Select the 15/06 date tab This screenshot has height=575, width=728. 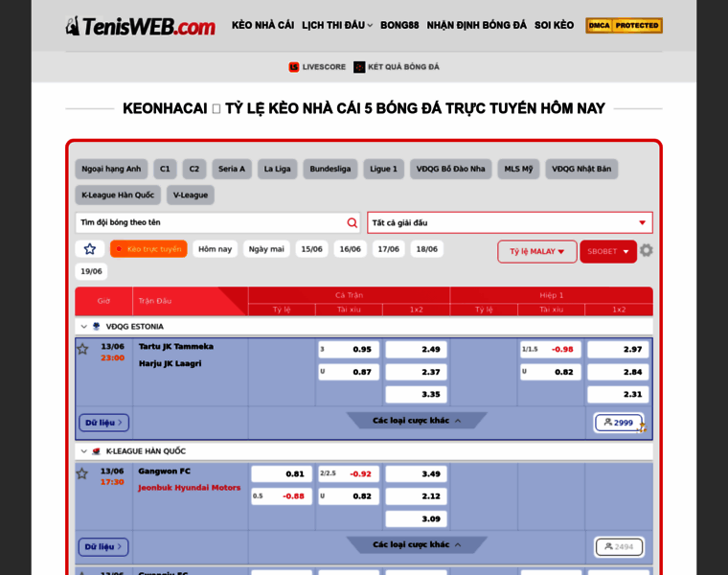[311, 249]
